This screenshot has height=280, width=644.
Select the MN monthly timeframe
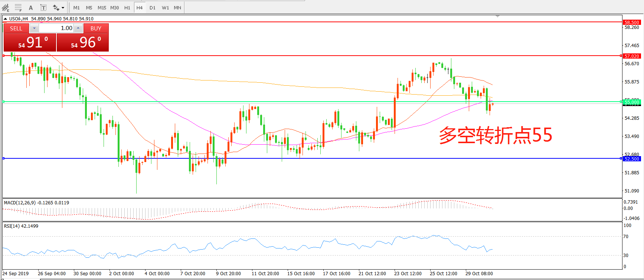tap(177, 8)
